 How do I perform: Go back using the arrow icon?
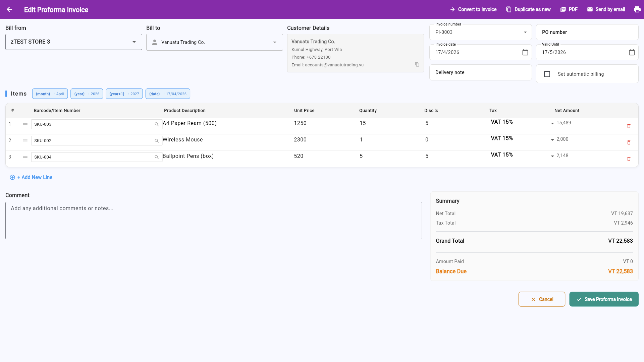[x=9, y=9]
